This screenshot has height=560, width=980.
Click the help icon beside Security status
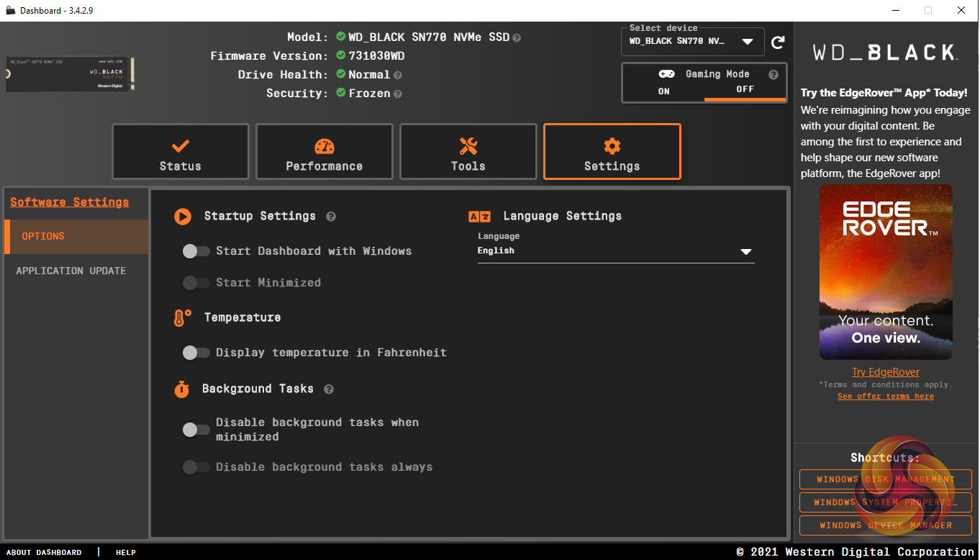click(398, 94)
